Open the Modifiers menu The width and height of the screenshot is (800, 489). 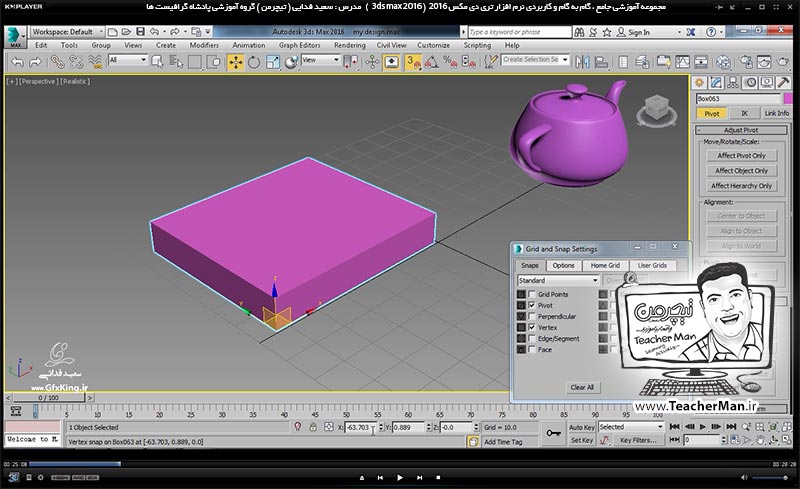(204, 45)
